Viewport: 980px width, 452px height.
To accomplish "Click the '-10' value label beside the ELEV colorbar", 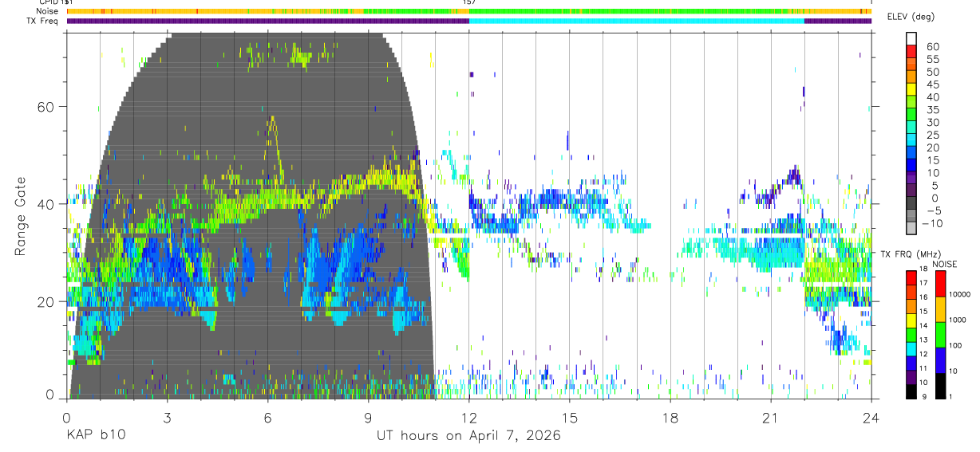I will coord(931,223).
